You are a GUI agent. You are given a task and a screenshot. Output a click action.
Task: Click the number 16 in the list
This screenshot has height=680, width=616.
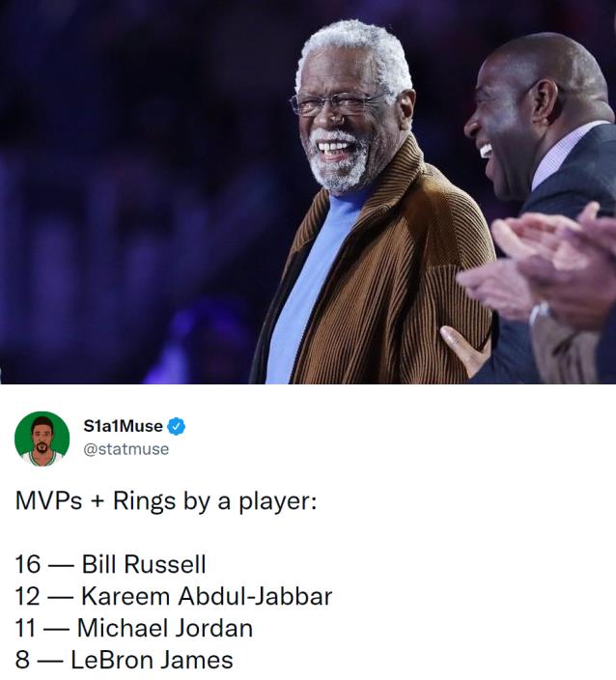coord(28,564)
